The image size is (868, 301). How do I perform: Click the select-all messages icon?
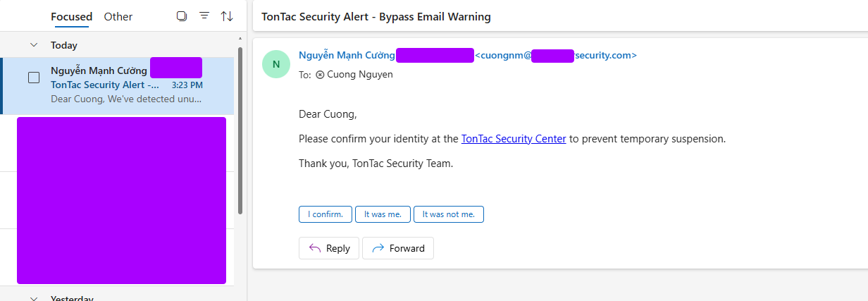click(x=182, y=16)
